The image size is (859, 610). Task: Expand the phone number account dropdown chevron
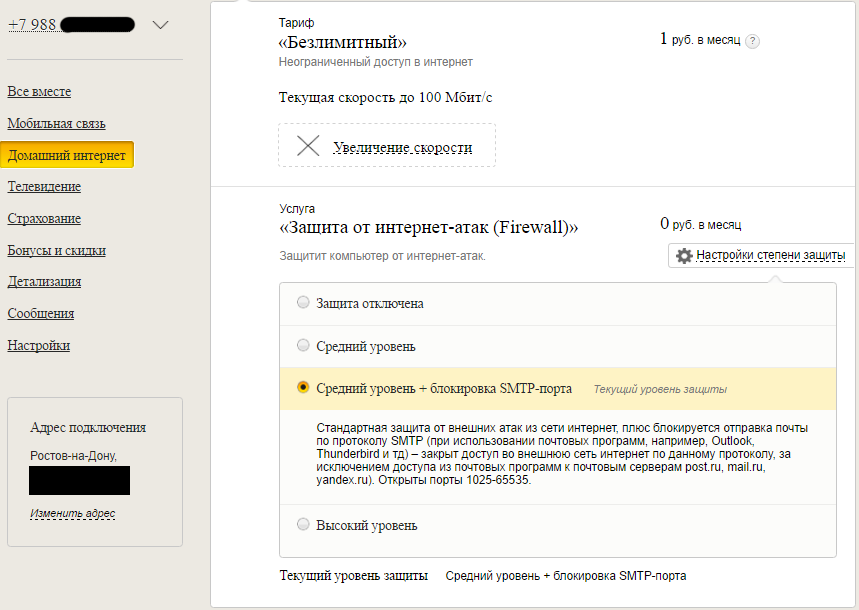tap(161, 25)
